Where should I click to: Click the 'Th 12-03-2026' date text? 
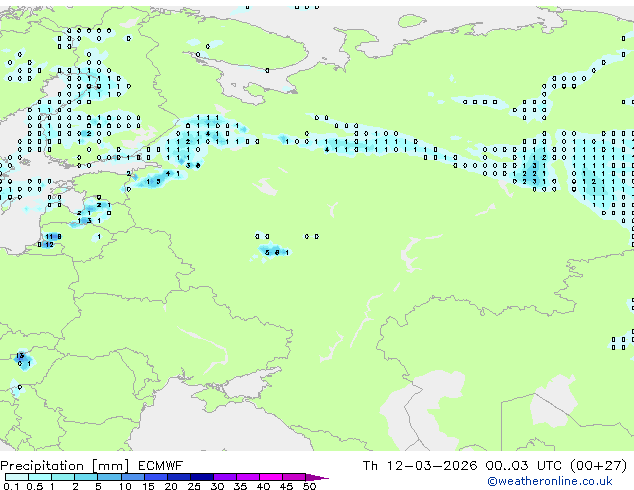coord(420,466)
